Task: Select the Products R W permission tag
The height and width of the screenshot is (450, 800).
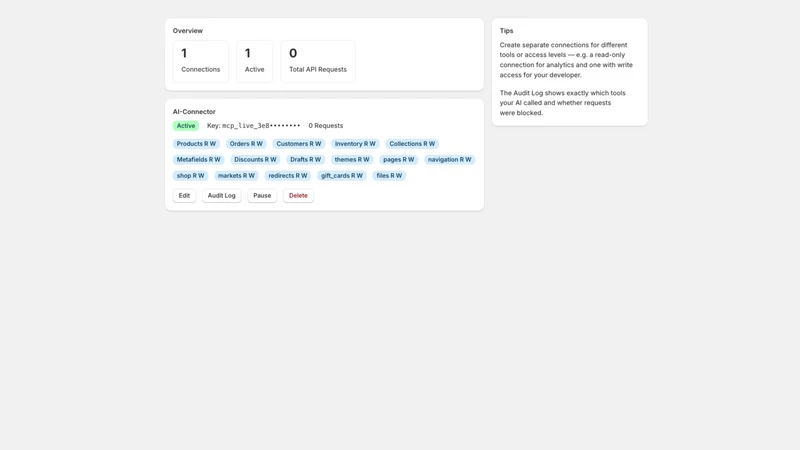Action: 196,144
